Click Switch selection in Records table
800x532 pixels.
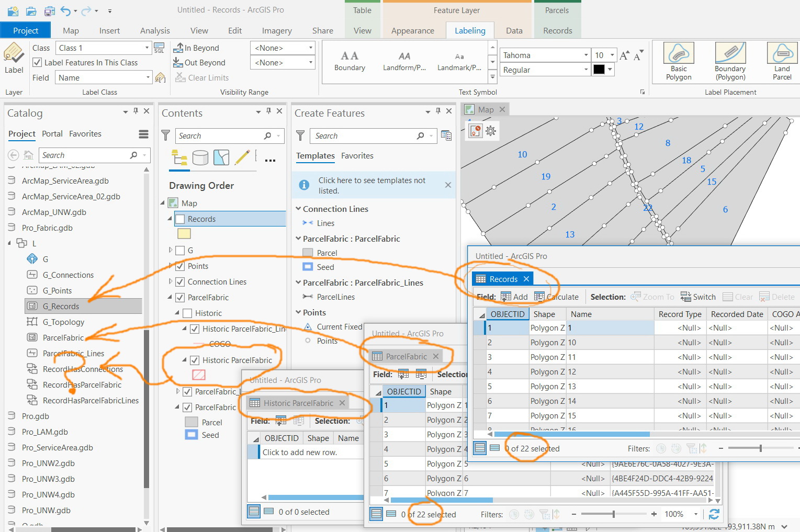coord(698,297)
